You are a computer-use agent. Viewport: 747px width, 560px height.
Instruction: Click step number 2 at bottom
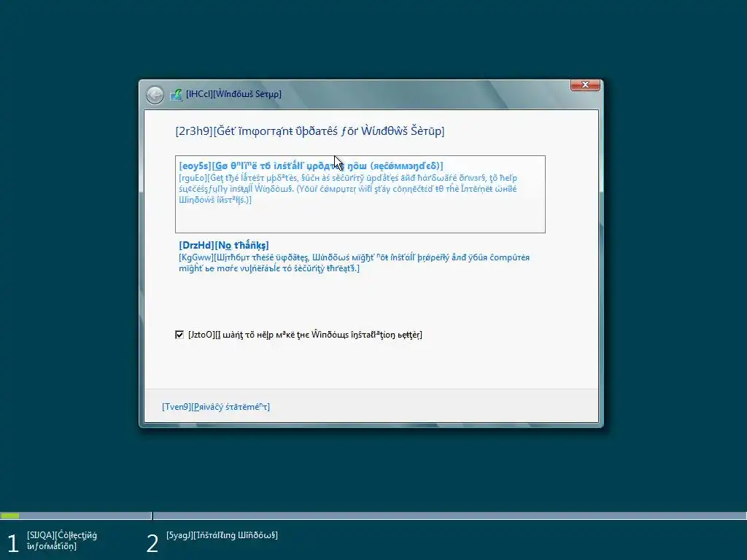(x=152, y=543)
